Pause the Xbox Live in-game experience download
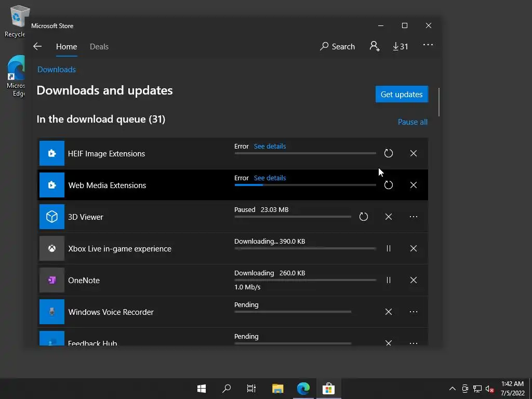 pyautogui.click(x=389, y=248)
